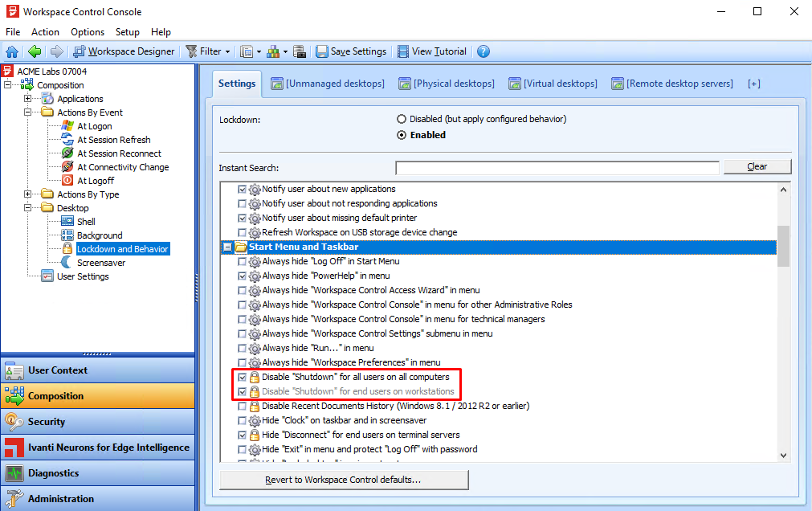Open dropdown beside the stacked windows icon

tap(259, 52)
